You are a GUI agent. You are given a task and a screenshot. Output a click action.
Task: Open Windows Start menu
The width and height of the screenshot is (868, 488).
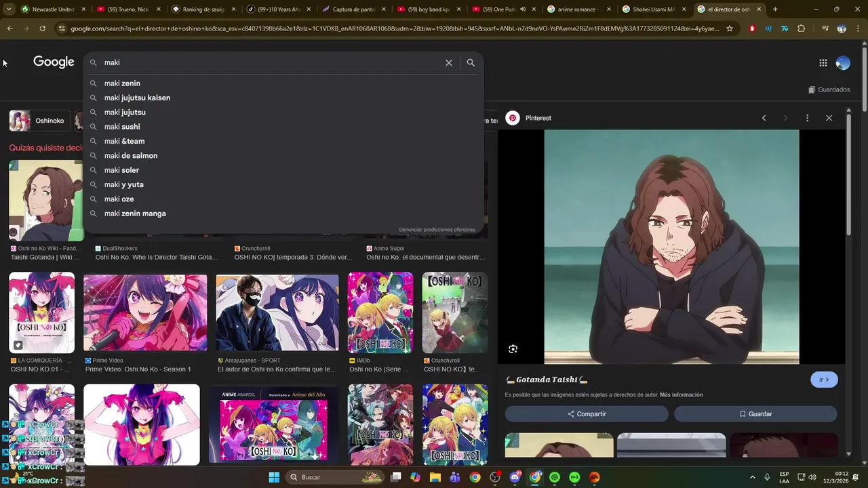point(274,477)
